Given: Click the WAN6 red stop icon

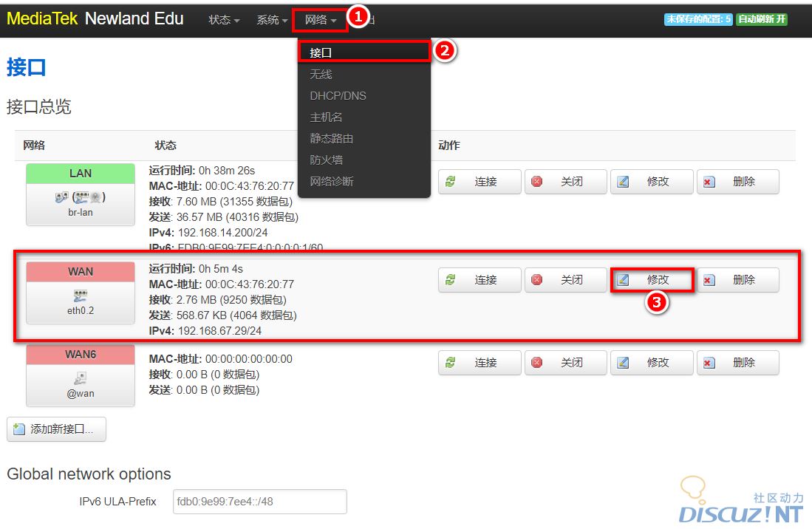Looking at the screenshot, I should pyautogui.click(x=537, y=363).
